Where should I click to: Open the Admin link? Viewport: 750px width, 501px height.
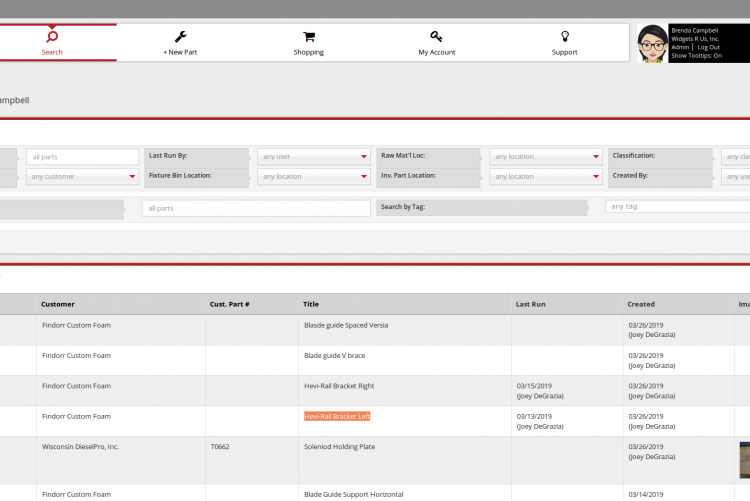tap(680, 47)
